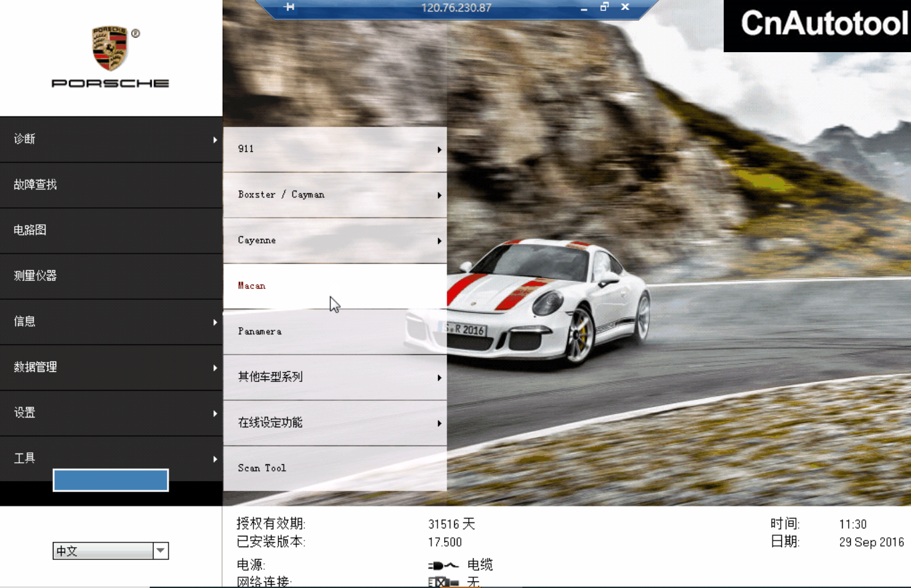911x588 pixels.
Task: Select the Macan model series
Action: click(334, 286)
